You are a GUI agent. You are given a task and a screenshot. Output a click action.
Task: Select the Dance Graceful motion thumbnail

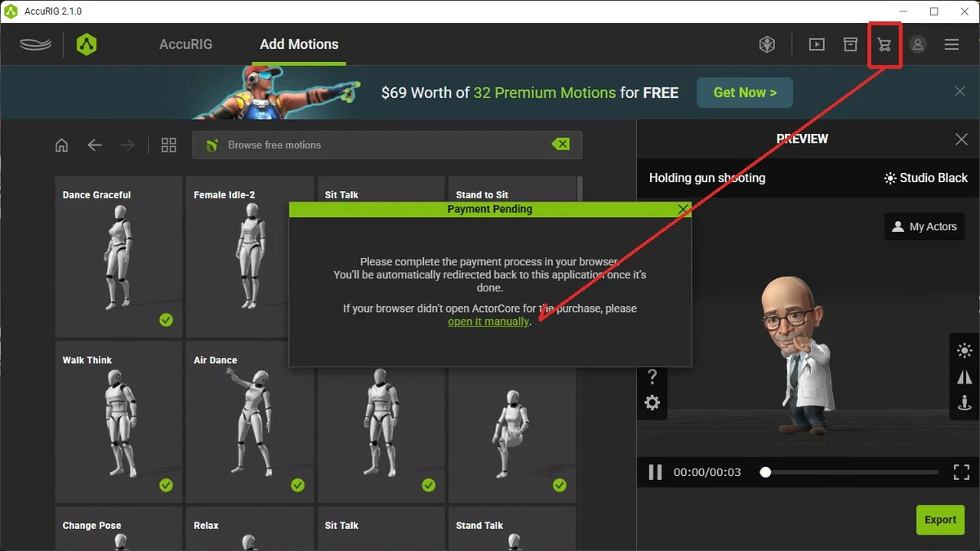pos(118,257)
